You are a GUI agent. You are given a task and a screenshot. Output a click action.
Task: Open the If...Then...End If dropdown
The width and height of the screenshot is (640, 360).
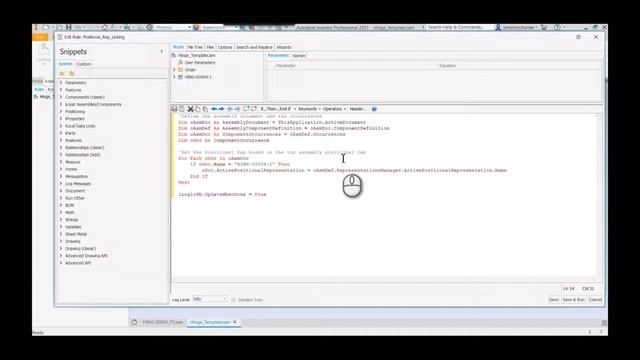tap(278, 109)
